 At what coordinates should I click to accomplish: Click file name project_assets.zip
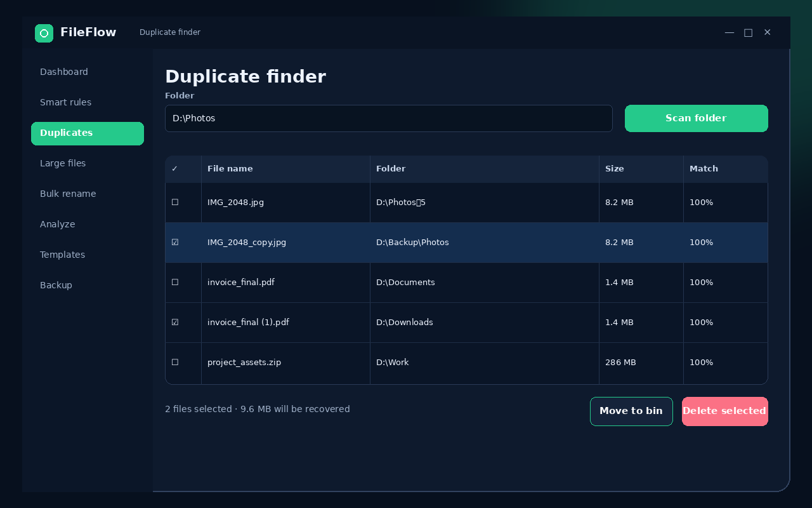click(244, 363)
